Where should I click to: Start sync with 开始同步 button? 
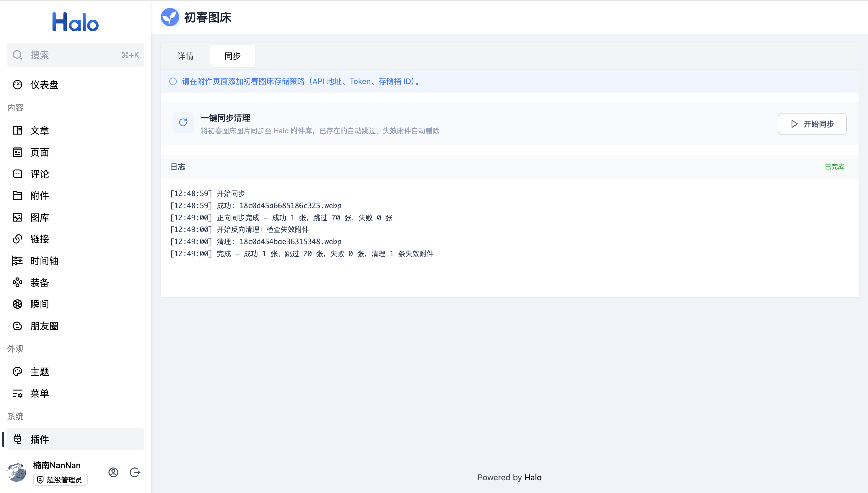pos(812,124)
